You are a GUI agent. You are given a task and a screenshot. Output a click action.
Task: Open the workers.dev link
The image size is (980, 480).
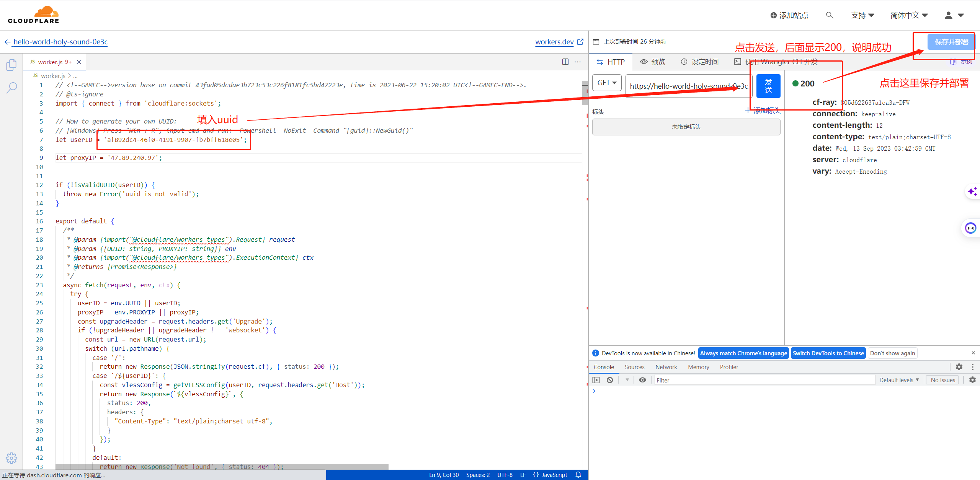(554, 42)
